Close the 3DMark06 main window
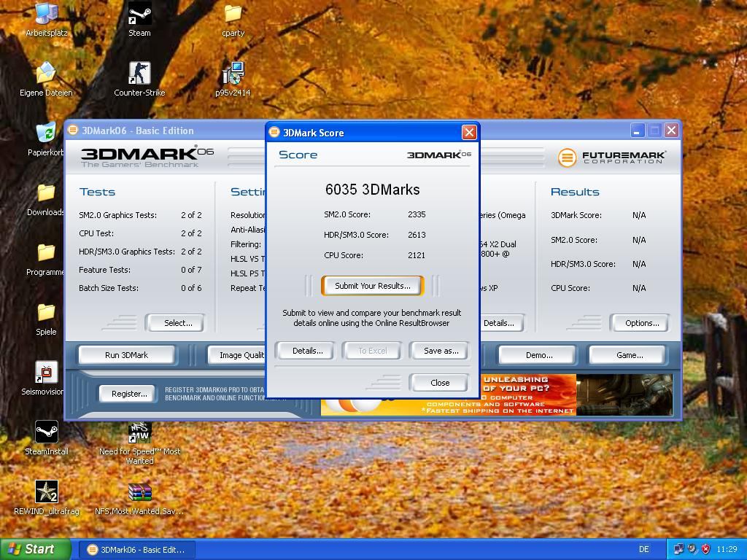Screen dimensions: 747x560 tap(671, 130)
